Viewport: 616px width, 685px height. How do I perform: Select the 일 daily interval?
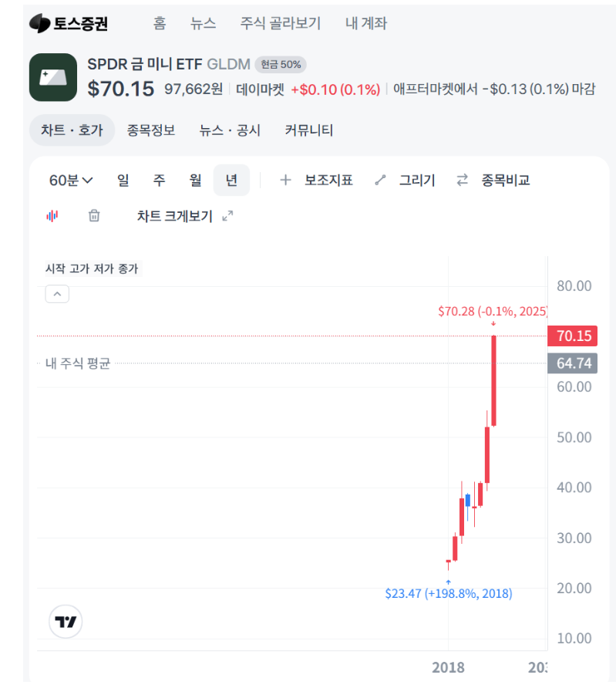123,181
